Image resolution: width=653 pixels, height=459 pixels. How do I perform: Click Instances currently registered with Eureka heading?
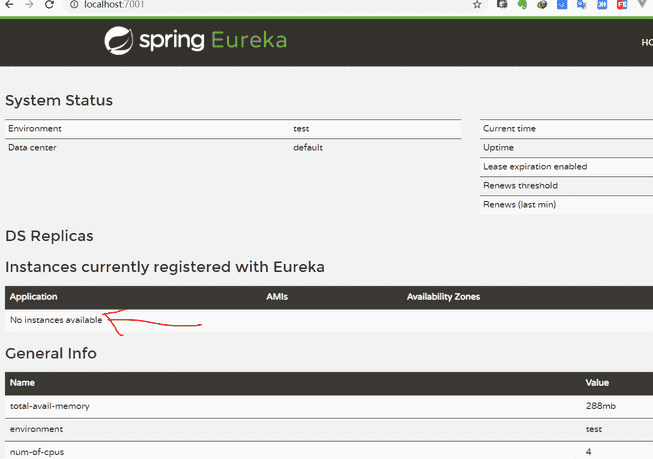tap(165, 267)
